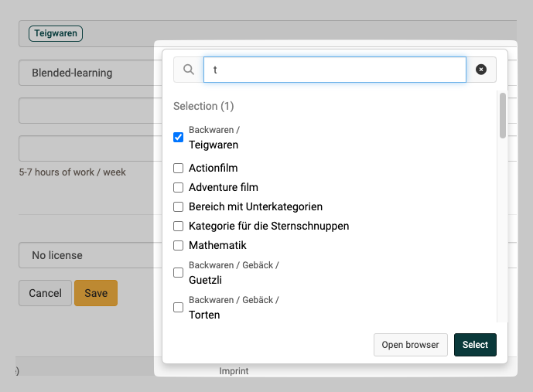Image resolution: width=533 pixels, height=392 pixels.
Task: Click the Select button
Action: pos(475,345)
